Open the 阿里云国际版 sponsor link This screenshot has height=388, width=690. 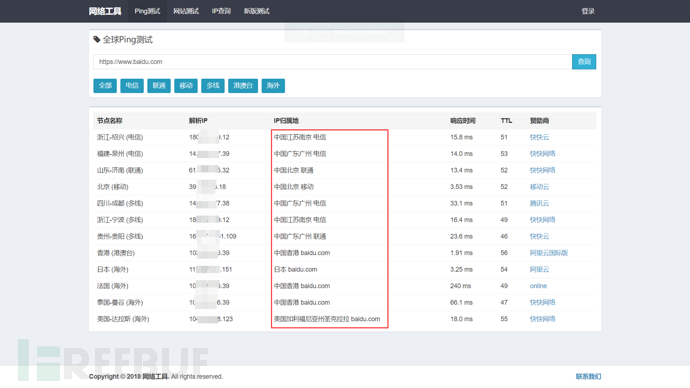click(549, 253)
